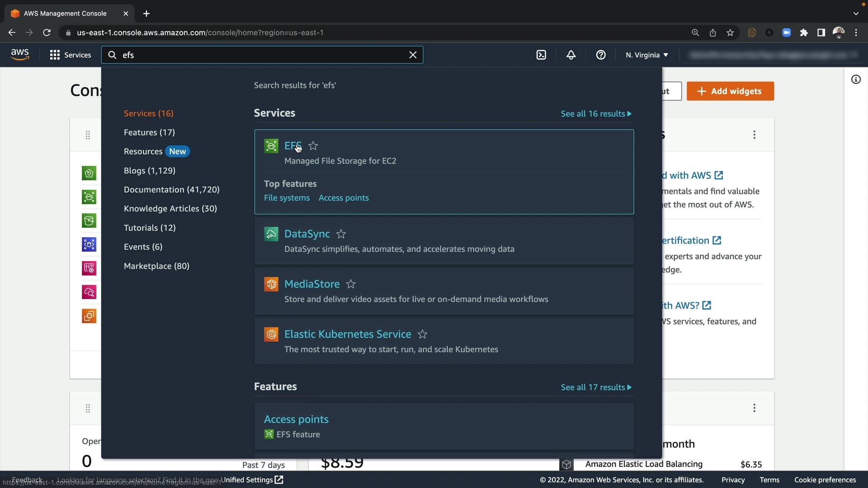
Task: Clear the efs search text
Action: (413, 55)
